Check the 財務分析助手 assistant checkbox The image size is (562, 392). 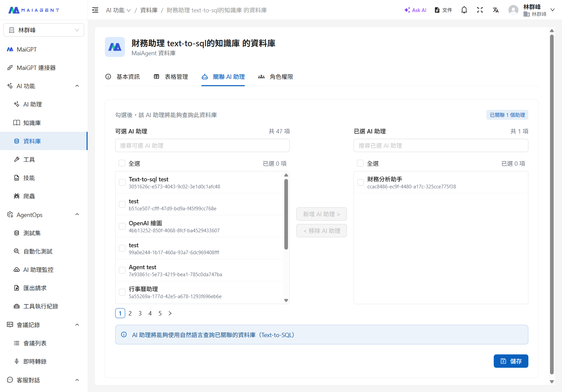point(360,182)
